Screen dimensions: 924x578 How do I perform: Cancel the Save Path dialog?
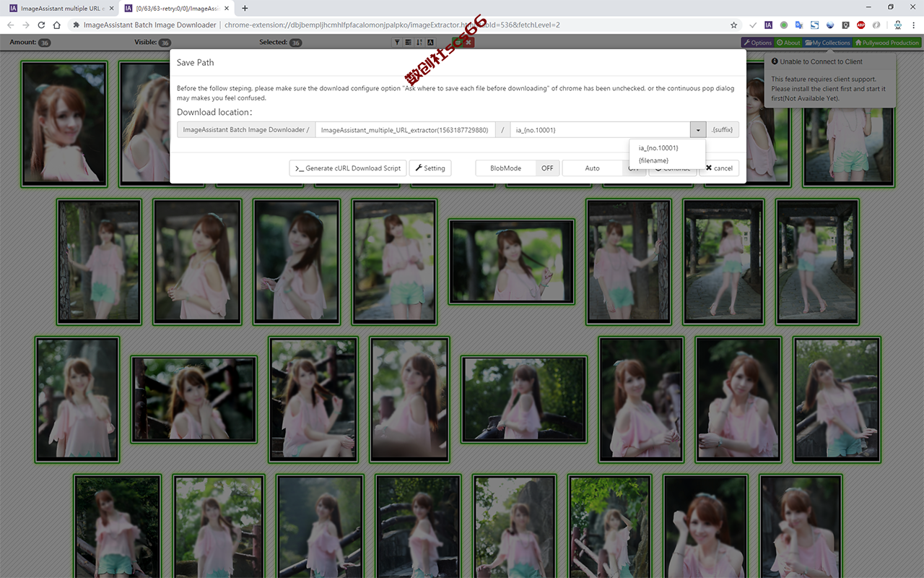coord(719,168)
